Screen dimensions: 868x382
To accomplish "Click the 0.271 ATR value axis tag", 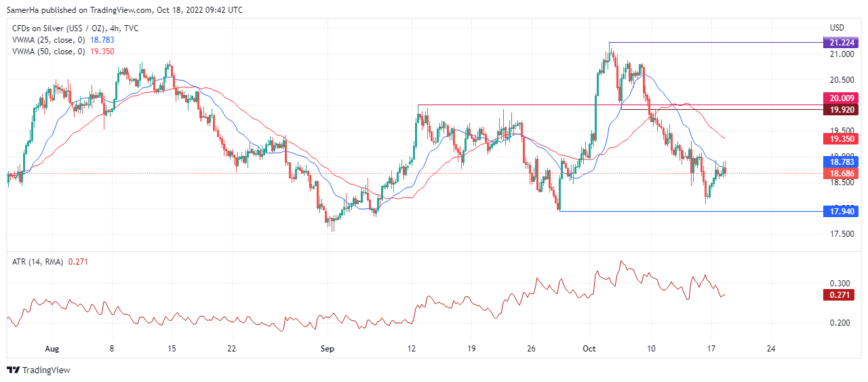I will click(x=840, y=294).
